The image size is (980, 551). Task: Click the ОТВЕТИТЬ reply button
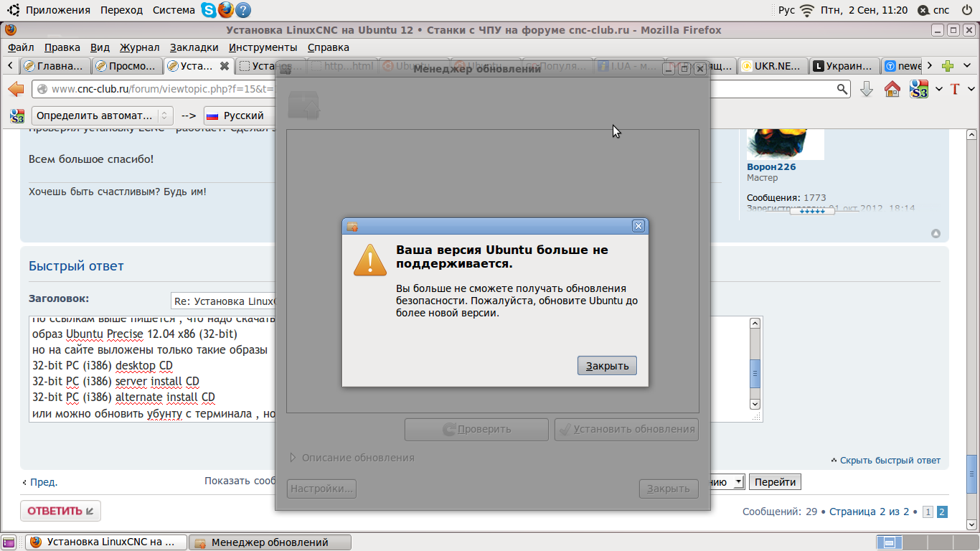[60, 511]
